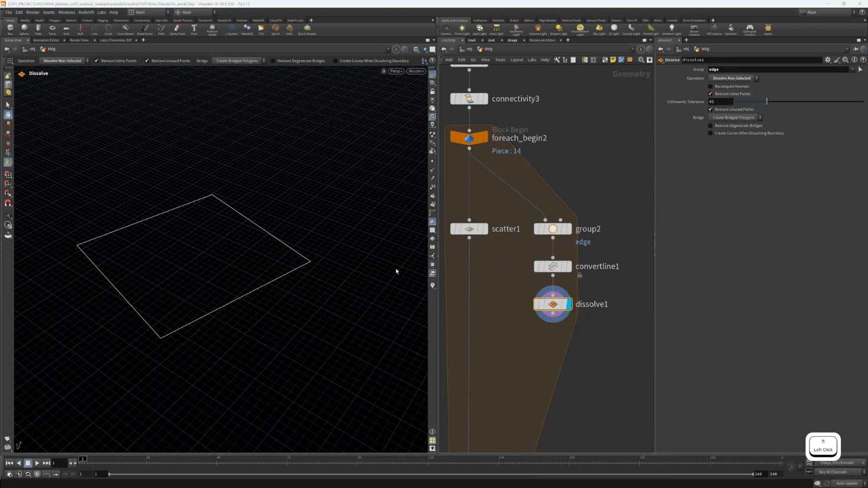Viewport: 868px width, 488px height.
Task: Select the scatter1 node icon
Action: pos(469,229)
